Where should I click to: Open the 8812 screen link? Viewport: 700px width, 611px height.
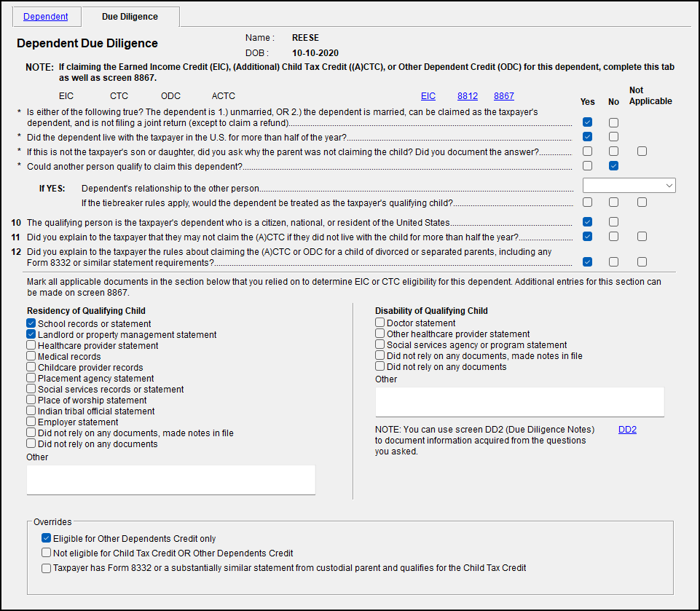coord(468,96)
